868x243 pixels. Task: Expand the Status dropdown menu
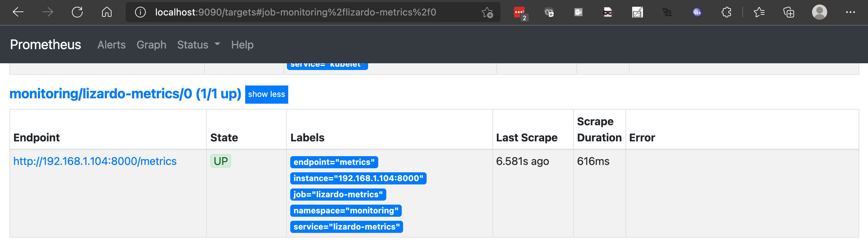[x=199, y=44]
